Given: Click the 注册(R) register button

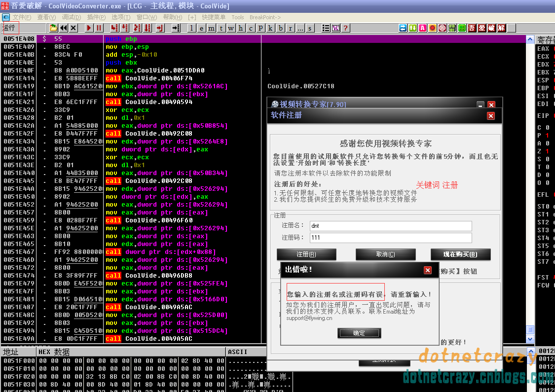Looking at the screenshot, I should (x=306, y=254).
